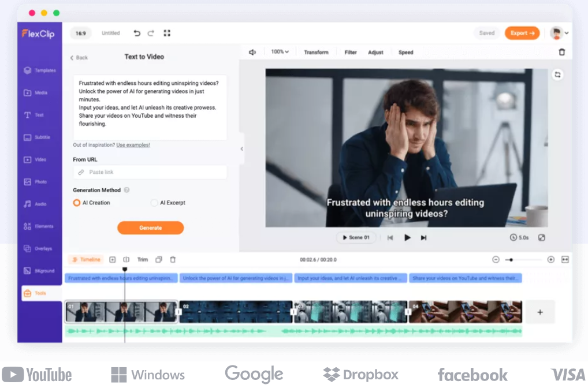Screen dimensions: 588x388
Task: Open the Media sidebar panel
Action: pyautogui.click(x=36, y=92)
